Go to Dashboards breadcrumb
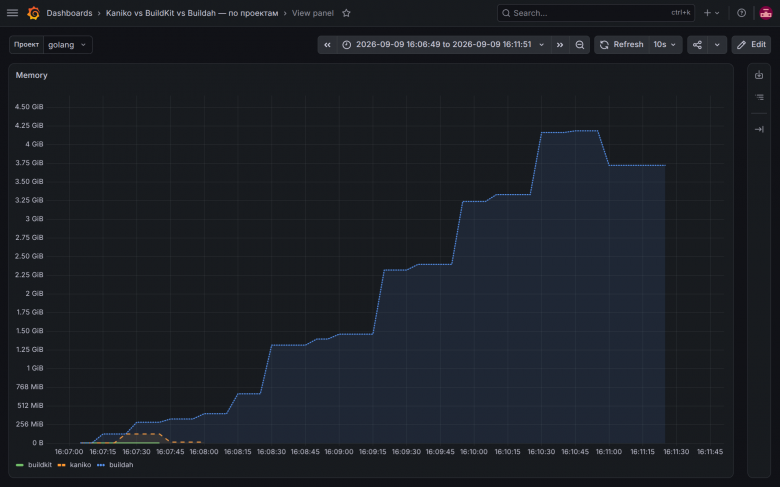 (69, 13)
